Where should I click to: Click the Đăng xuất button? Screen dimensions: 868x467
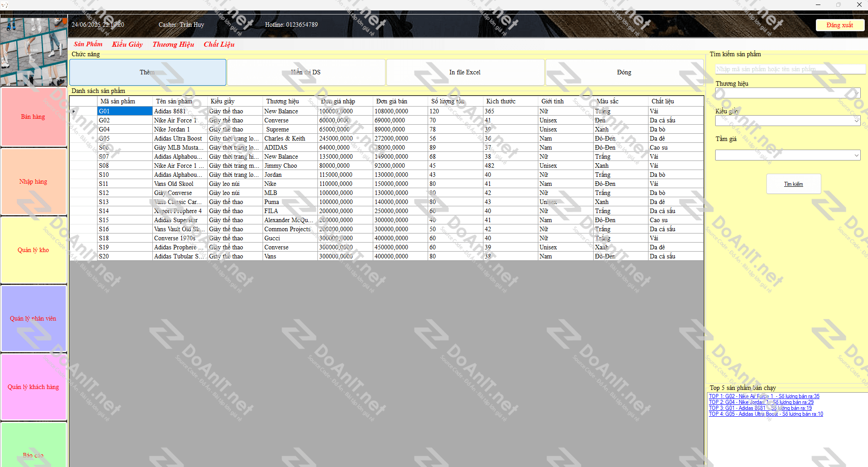pos(840,25)
